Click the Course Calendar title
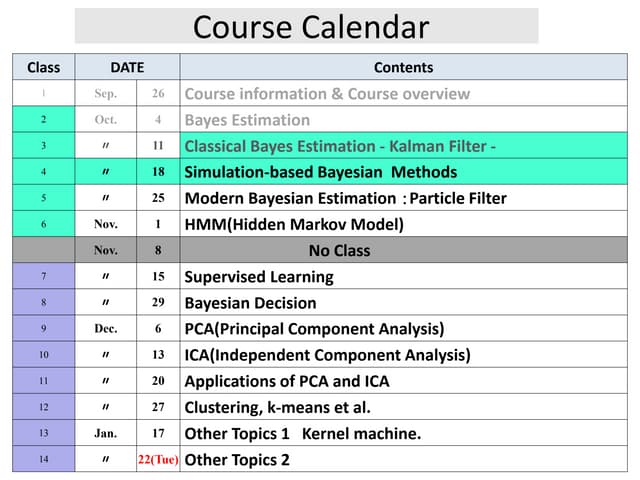 (x=310, y=26)
